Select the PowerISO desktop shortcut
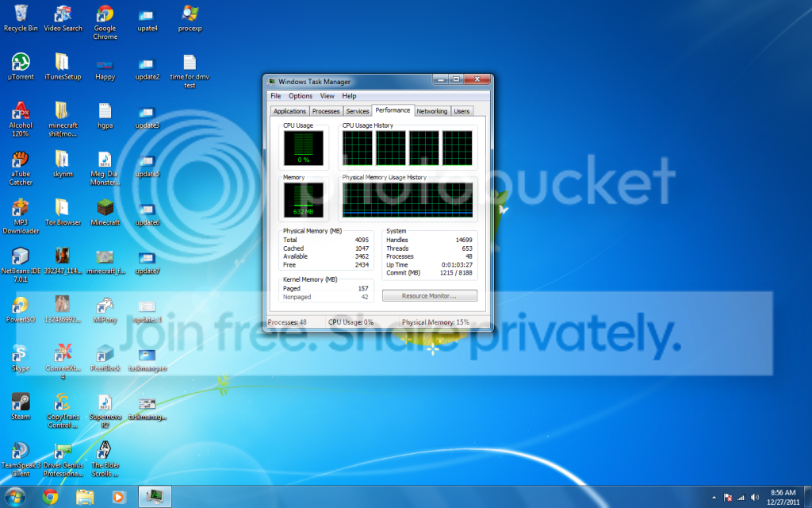812x508 pixels. point(21,310)
